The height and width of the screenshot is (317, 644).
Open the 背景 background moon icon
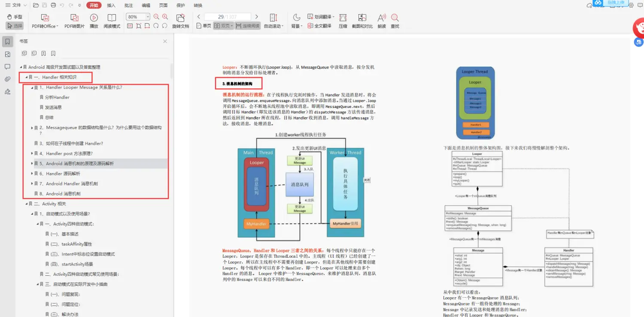(x=297, y=17)
